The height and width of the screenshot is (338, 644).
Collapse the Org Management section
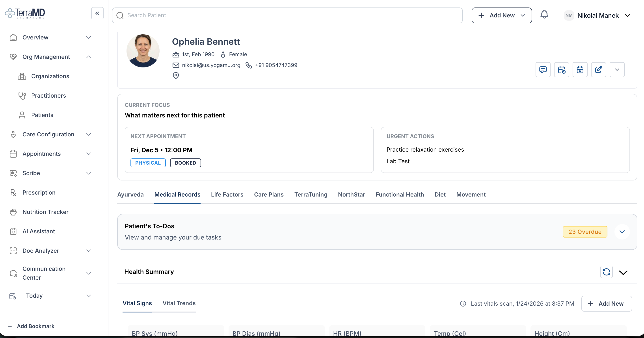tap(89, 57)
